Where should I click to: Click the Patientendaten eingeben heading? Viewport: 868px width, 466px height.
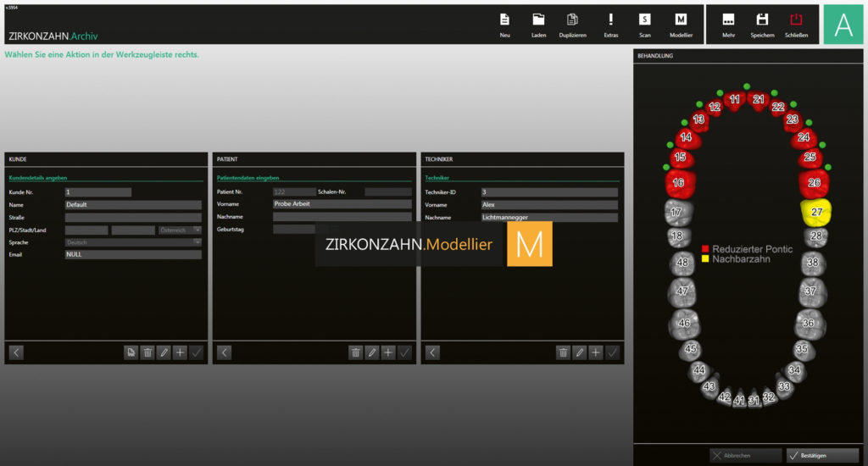click(248, 178)
